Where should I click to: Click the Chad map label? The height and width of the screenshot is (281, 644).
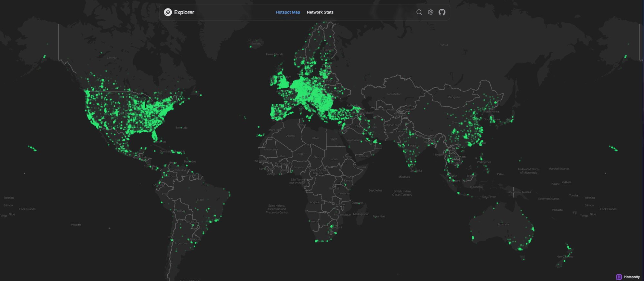317,157
